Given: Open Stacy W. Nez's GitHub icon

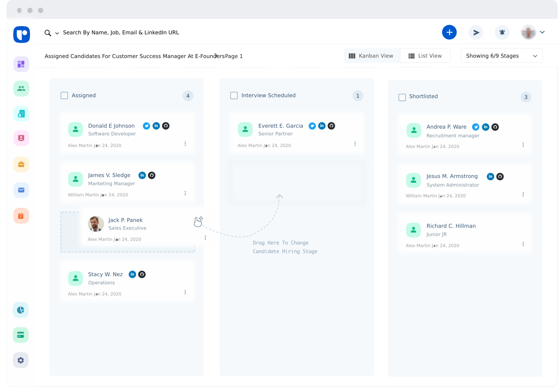Looking at the screenshot, I should point(142,274).
